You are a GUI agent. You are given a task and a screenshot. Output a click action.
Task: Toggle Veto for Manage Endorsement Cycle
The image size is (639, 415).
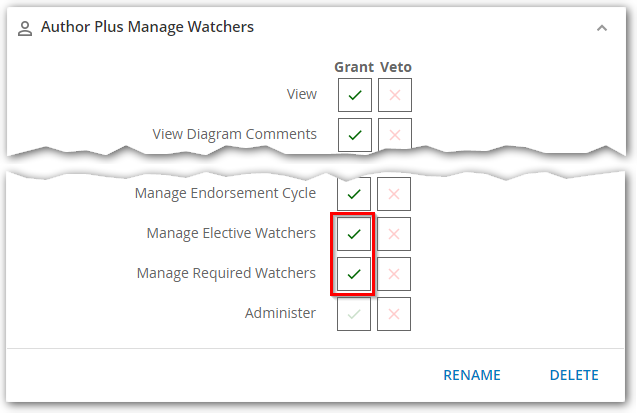394,194
